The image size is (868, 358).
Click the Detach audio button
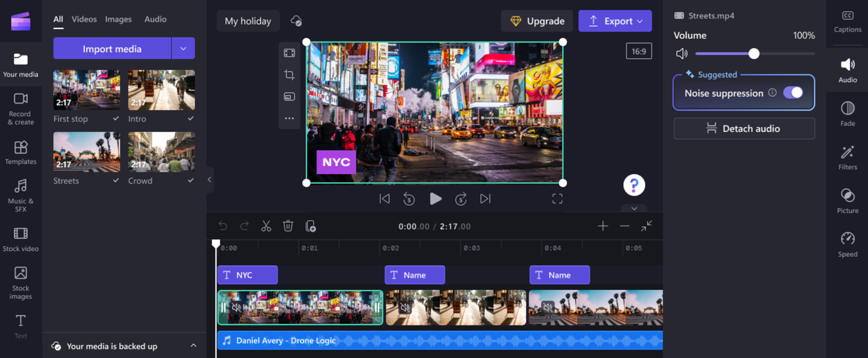click(x=744, y=128)
